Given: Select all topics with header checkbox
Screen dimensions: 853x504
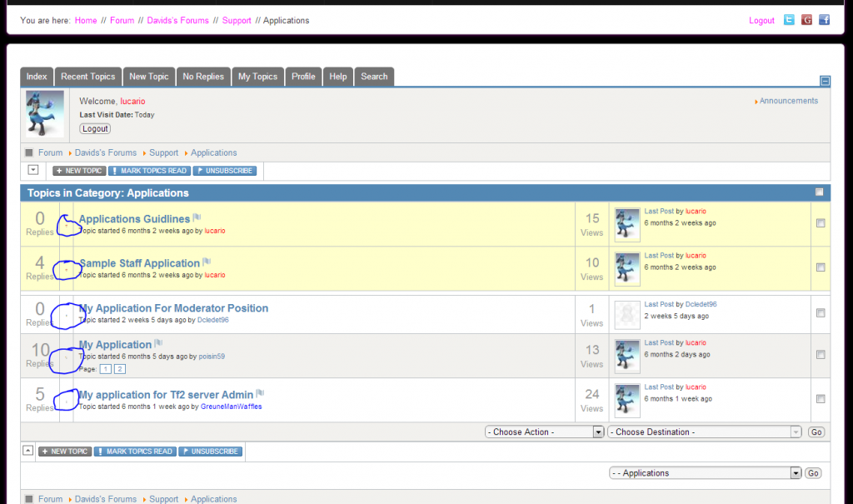Looking at the screenshot, I should (820, 192).
